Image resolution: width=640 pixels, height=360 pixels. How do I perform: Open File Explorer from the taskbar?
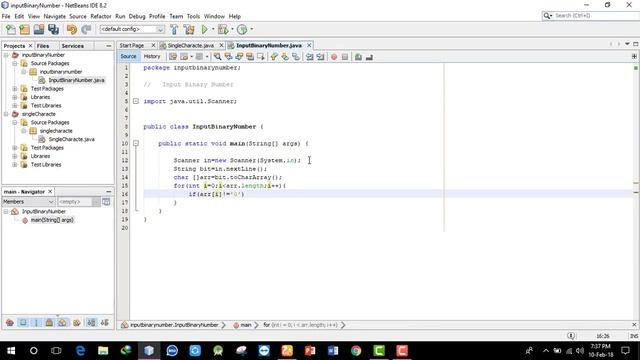pos(103,351)
